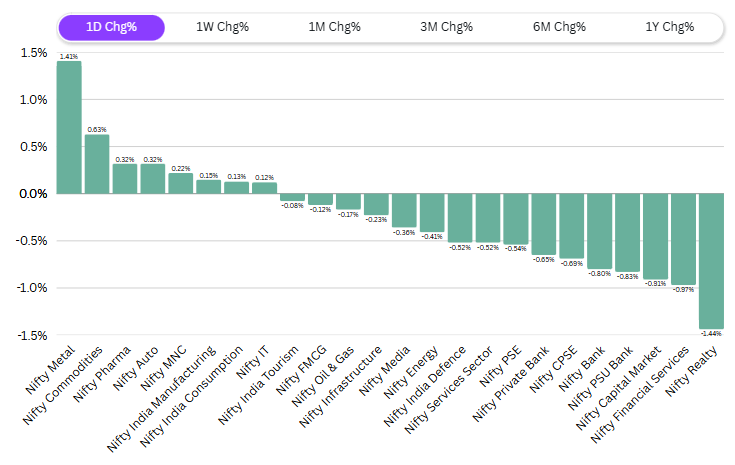Click the Nifty PSU Bank bar
This screenshot has width=735, height=465.
627,232
